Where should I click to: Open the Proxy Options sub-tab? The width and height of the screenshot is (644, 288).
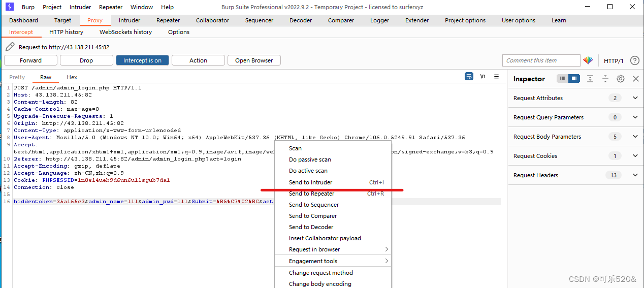pyautogui.click(x=179, y=32)
